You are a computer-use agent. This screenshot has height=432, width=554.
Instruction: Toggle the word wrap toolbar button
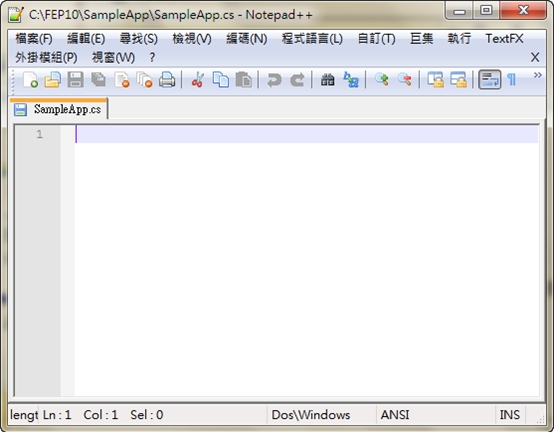(x=489, y=79)
